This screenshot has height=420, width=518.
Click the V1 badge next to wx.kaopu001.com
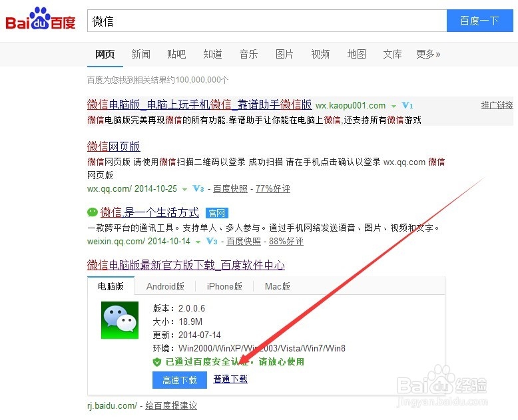pyautogui.click(x=407, y=105)
